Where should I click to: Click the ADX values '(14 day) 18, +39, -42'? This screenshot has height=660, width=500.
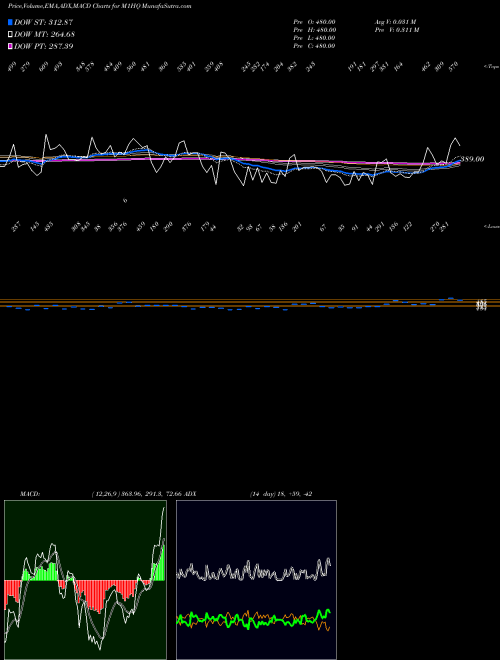[x=281, y=494]
